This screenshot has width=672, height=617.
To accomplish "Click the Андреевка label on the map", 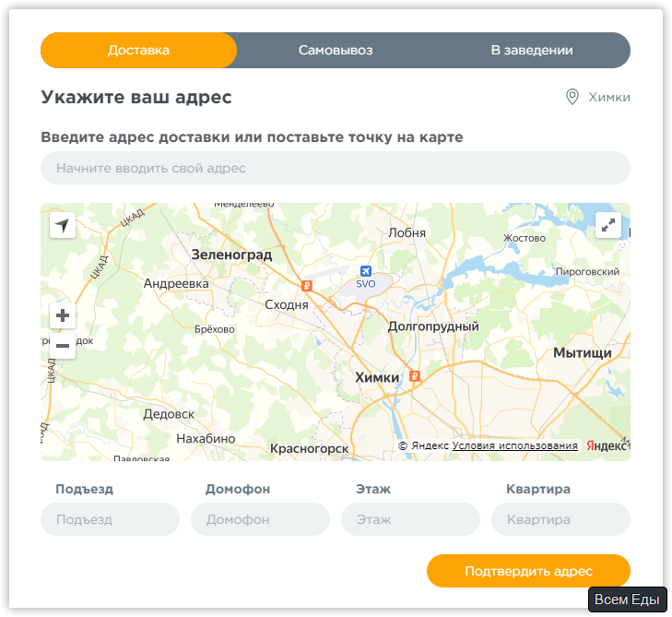I will click(176, 283).
